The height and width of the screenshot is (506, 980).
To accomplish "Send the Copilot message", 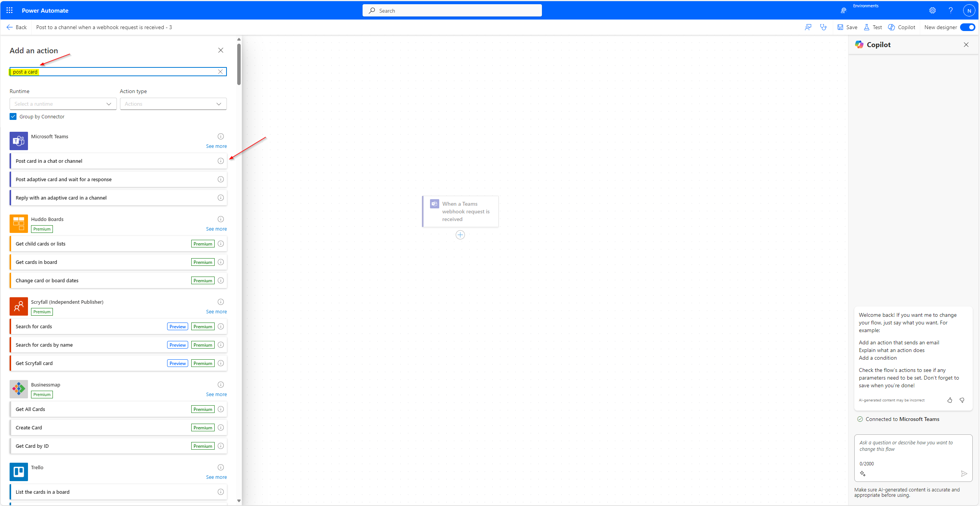I will click(x=964, y=474).
